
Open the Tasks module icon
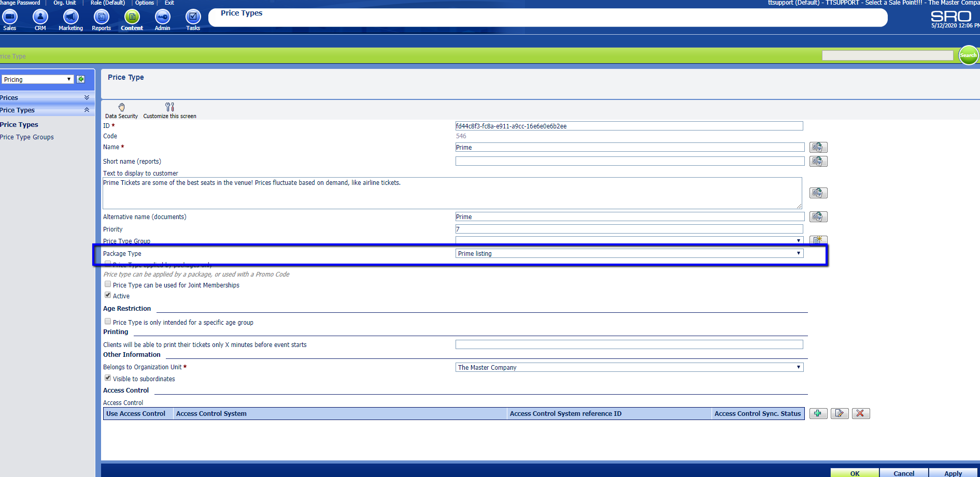click(193, 17)
